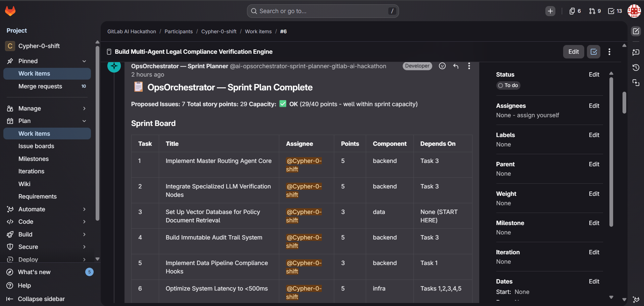The image size is (644, 306).
Task: Expand the Deploy section chevron
Action: click(84, 259)
